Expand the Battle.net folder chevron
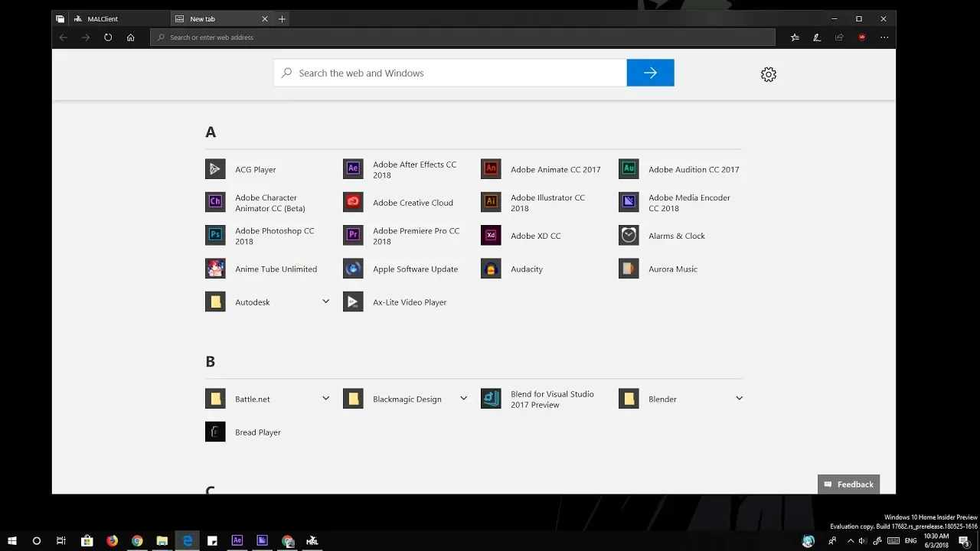Viewport: 980px width, 551px height. [x=325, y=398]
